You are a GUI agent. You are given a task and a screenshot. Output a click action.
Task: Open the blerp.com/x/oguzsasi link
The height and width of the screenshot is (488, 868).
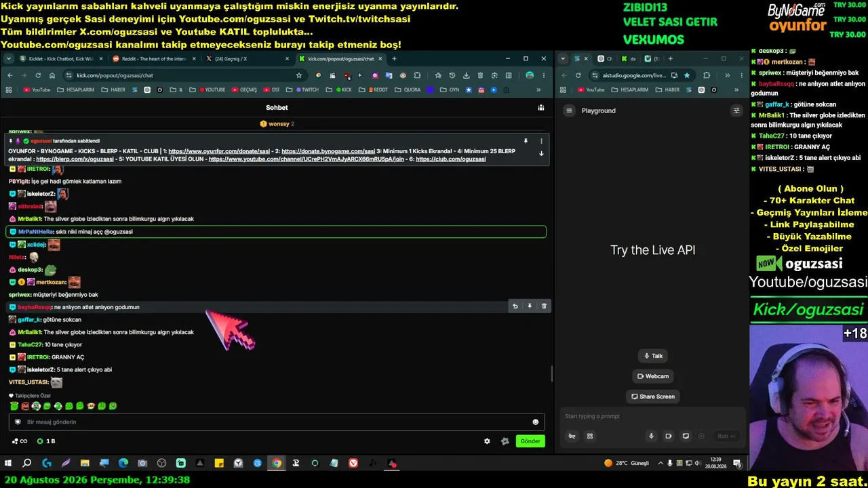tap(75, 159)
